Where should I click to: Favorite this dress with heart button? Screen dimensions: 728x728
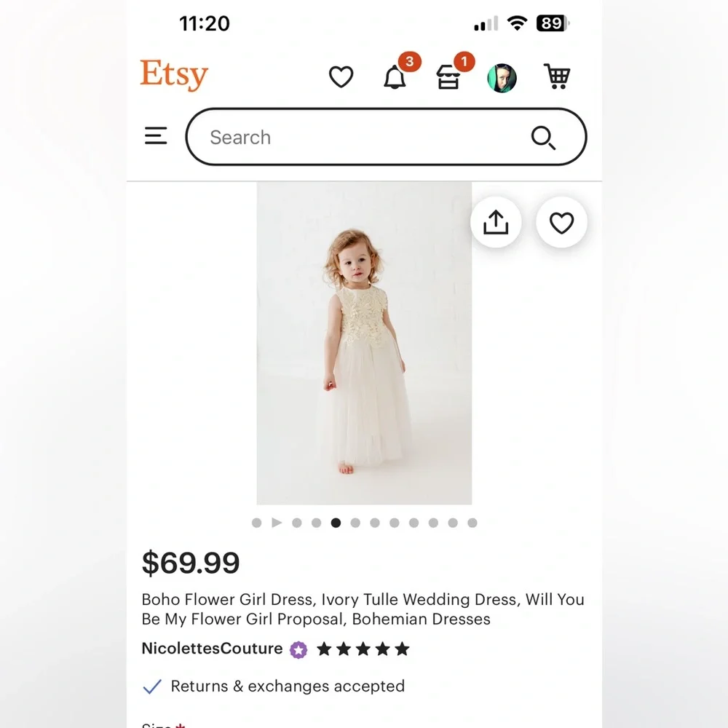point(562,222)
